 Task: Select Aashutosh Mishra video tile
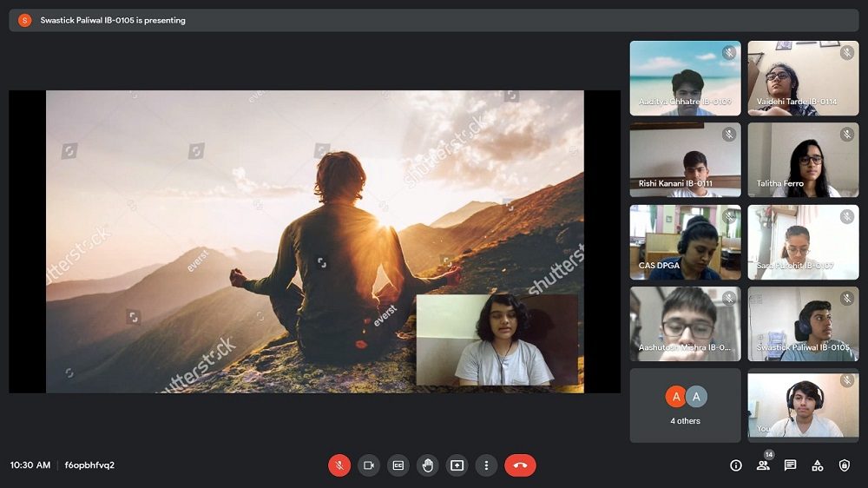686,324
